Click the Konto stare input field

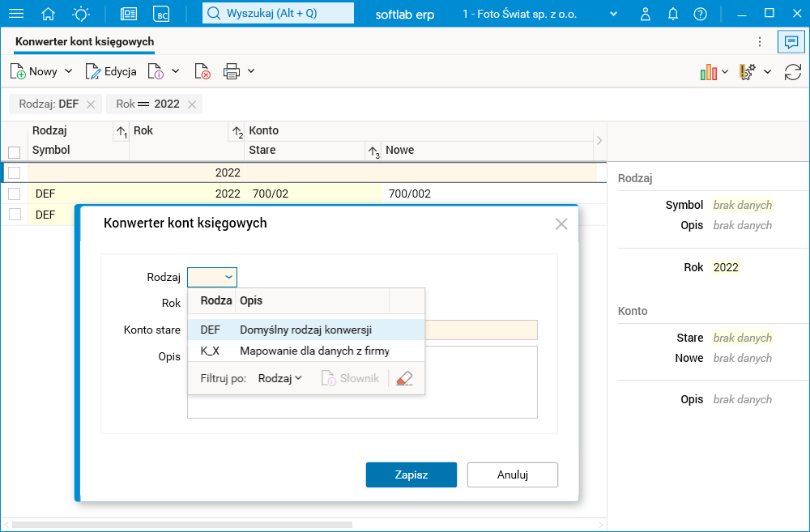point(481,330)
